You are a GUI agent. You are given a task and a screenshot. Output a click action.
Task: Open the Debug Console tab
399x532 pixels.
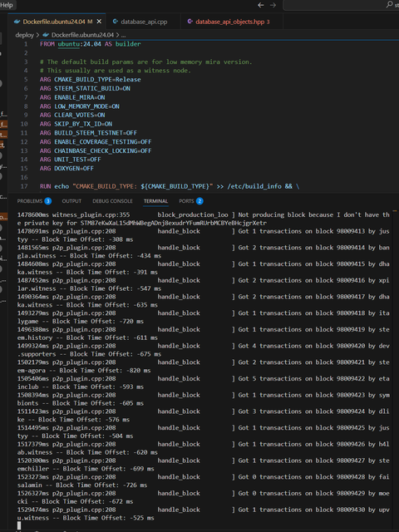112,201
